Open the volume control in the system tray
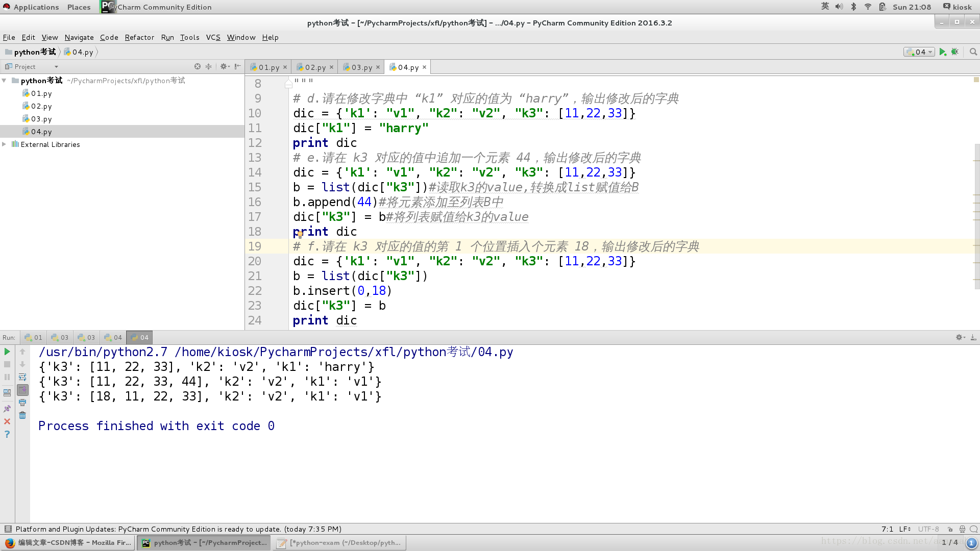 tap(839, 7)
